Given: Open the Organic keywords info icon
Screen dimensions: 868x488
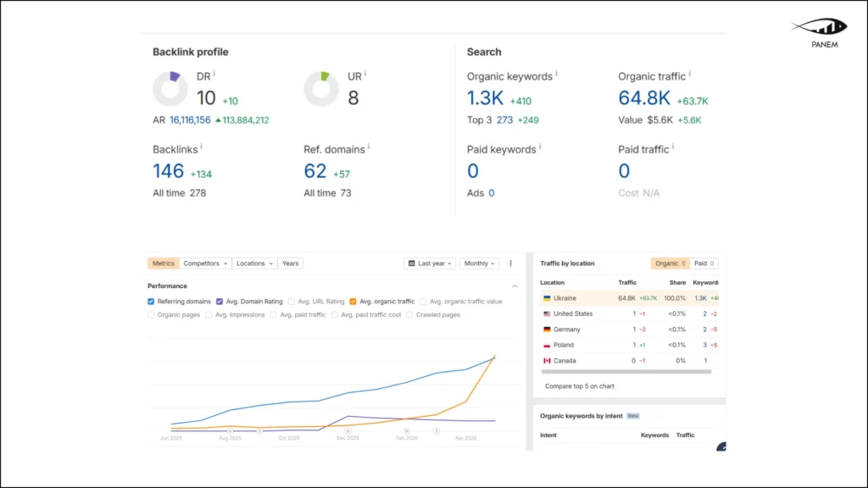Looking at the screenshot, I should (556, 73).
